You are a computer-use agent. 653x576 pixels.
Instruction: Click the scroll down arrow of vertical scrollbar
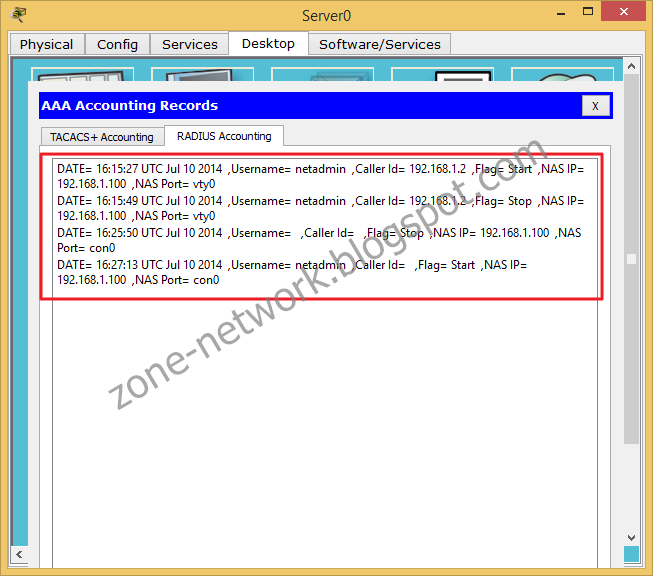(631, 538)
